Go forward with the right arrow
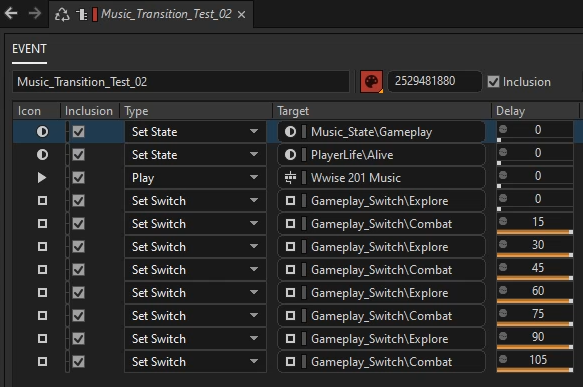 (x=35, y=13)
